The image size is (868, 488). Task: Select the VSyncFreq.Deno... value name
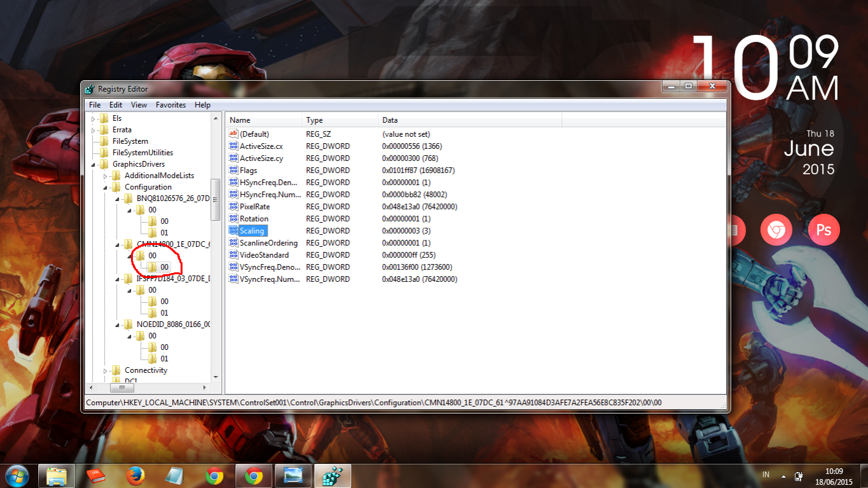point(269,267)
